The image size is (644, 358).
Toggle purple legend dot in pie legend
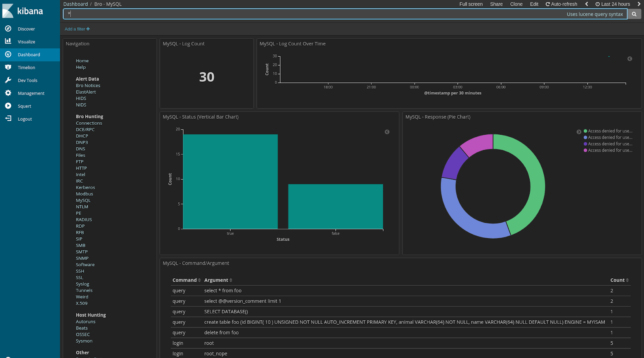pyautogui.click(x=585, y=144)
